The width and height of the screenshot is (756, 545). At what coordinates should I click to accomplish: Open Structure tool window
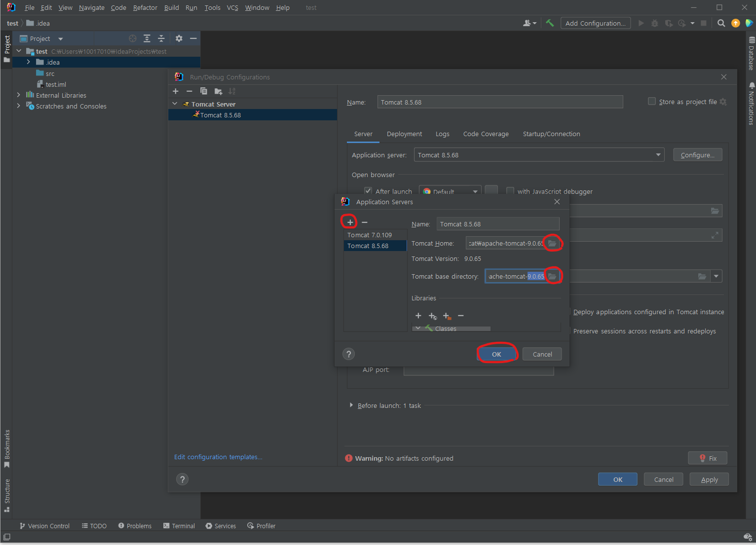[x=7, y=495]
